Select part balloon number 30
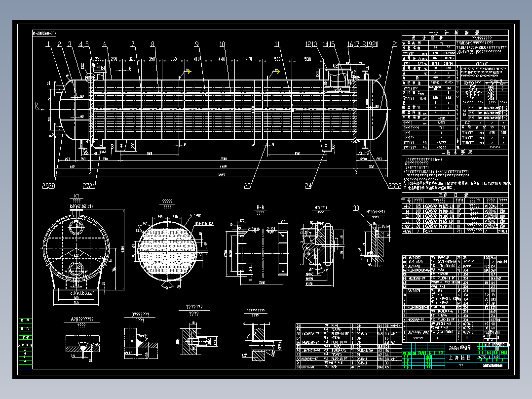This screenshot has height=399, width=532. [356, 208]
